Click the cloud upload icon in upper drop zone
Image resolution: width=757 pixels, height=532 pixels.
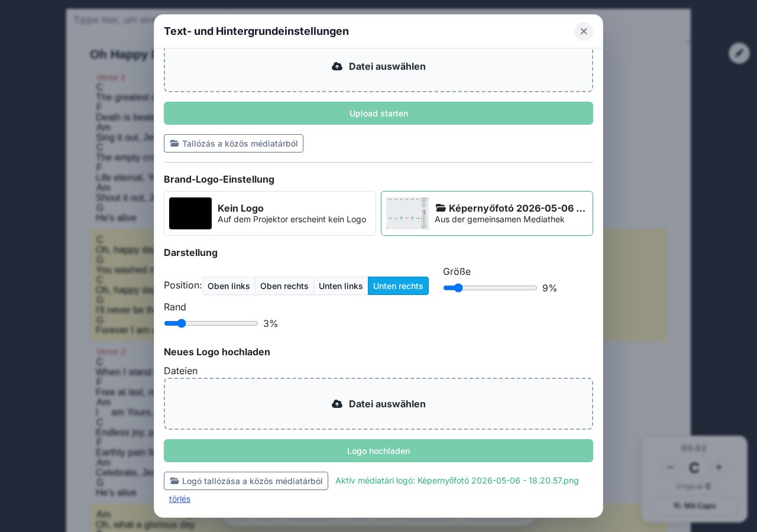[x=337, y=66]
